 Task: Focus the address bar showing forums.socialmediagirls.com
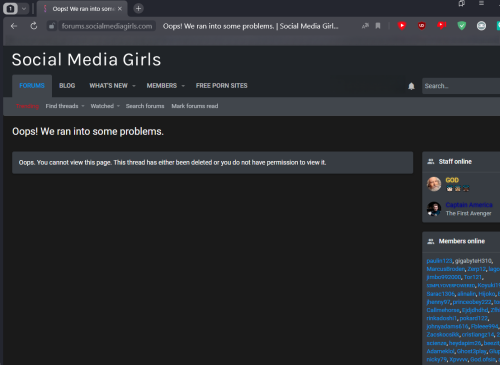click(107, 26)
